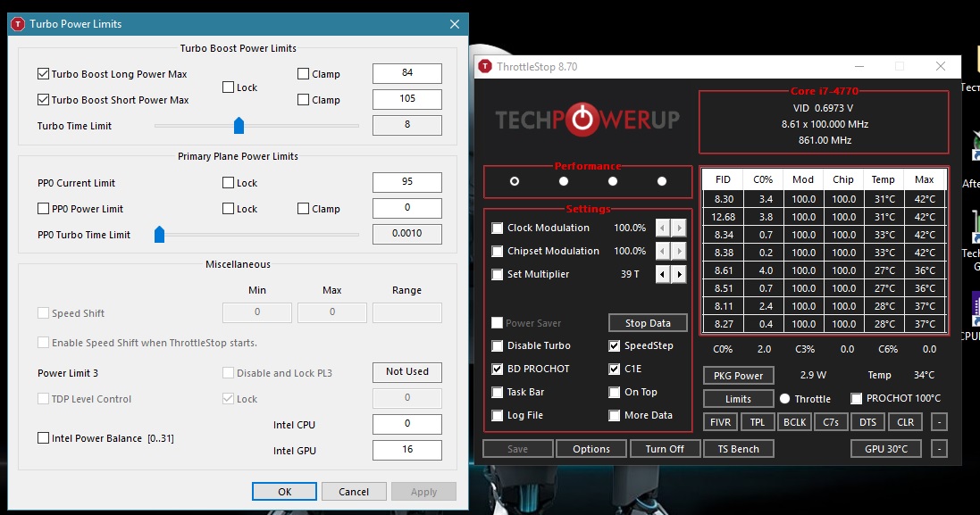980x515 pixels.
Task: Uncheck BD PROCHOT
Action: [x=497, y=369]
